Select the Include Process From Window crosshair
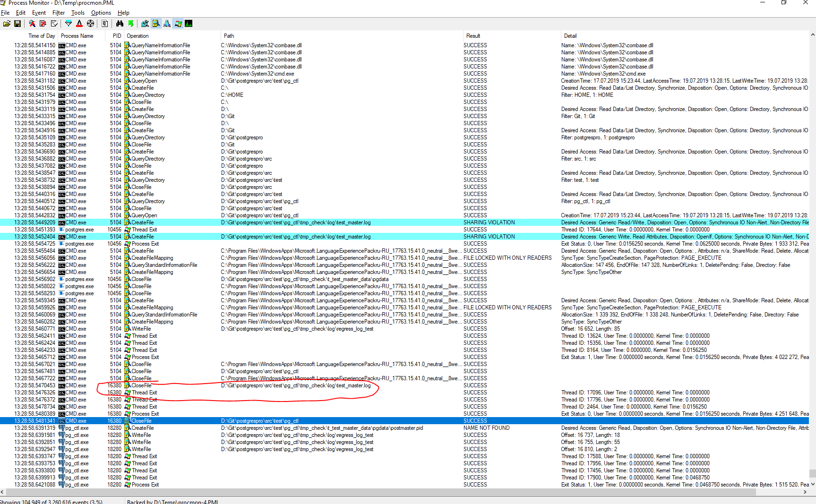Image resolution: width=816 pixels, height=504 pixels. click(90, 24)
